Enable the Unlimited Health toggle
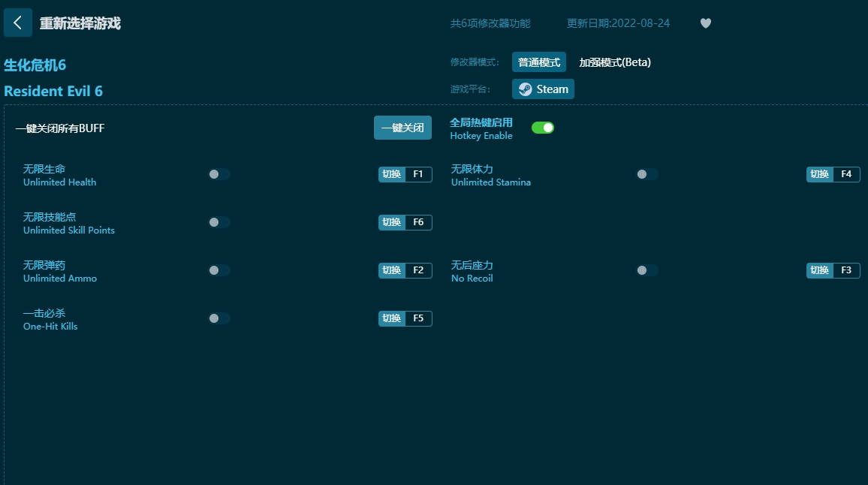Viewport: 868px width, 485px height. [x=219, y=173]
